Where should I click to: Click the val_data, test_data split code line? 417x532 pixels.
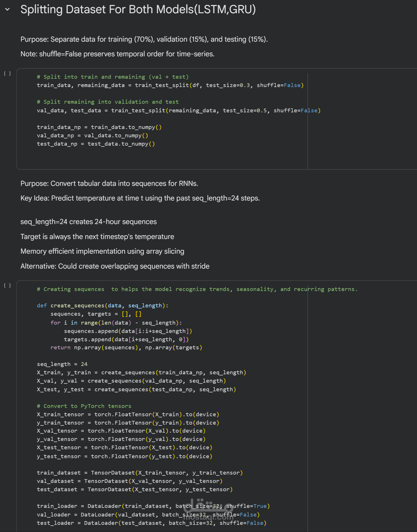coord(178,111)
